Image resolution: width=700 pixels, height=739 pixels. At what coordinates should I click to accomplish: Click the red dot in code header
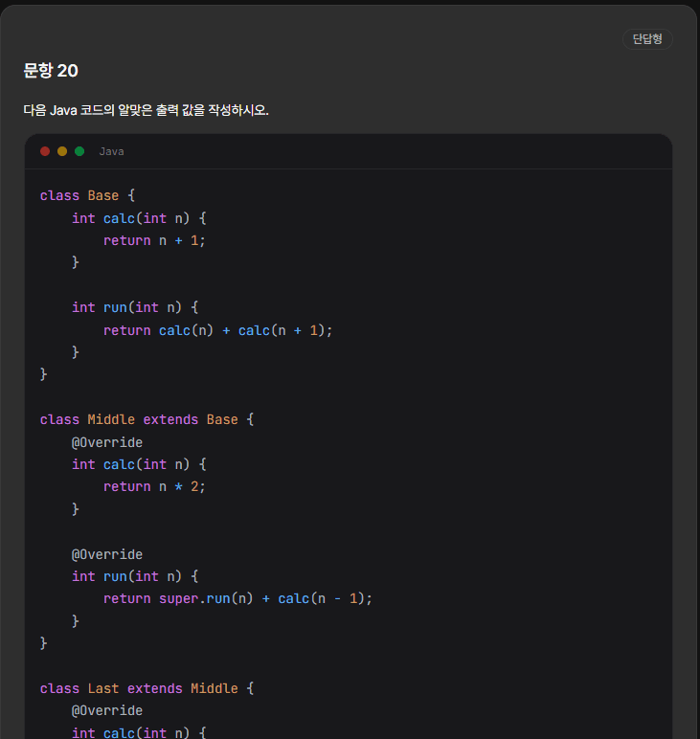tap(45, 151)
